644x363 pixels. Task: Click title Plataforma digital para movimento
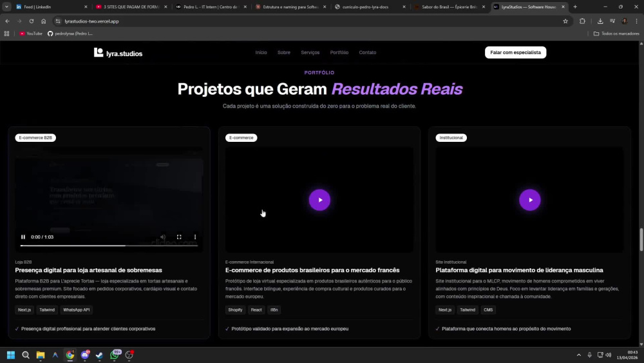coord(519,270)
